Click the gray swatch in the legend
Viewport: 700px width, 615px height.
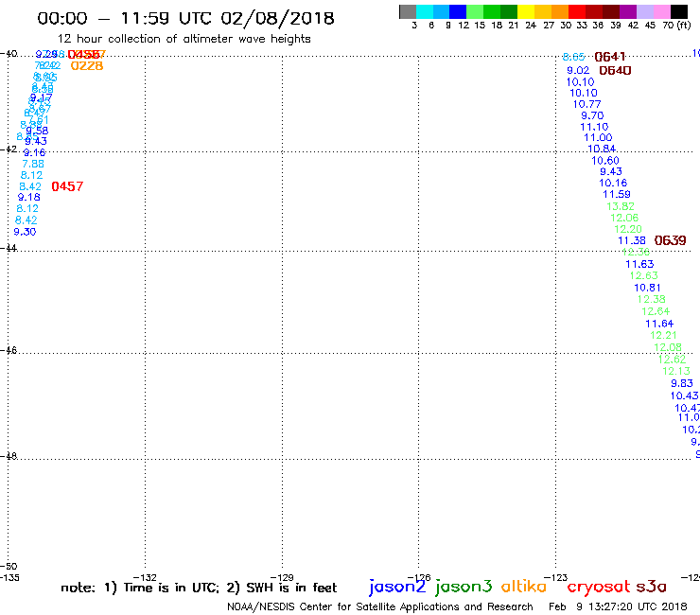(408, 11)
